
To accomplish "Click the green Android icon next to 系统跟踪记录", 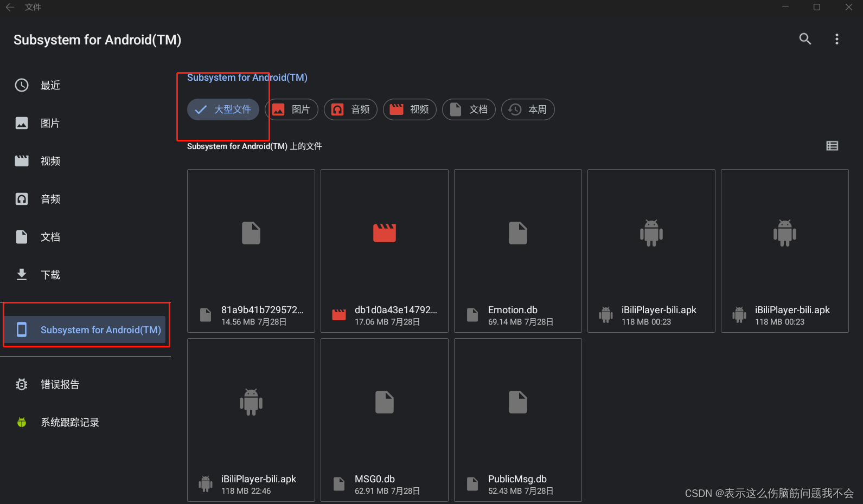I will point(22,422).
